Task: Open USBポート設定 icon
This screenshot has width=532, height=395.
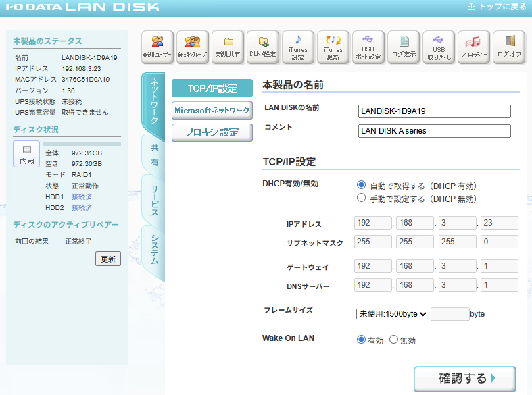Action: coord(368,47)
